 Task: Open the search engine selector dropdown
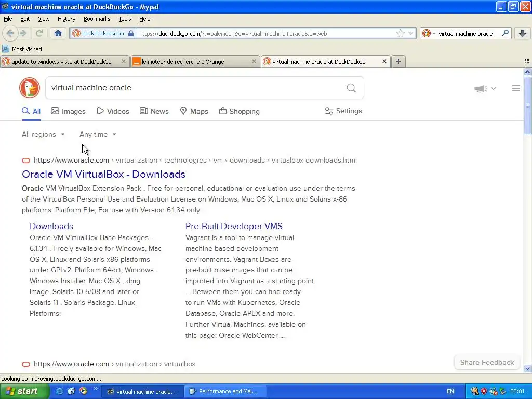point(429,33)
